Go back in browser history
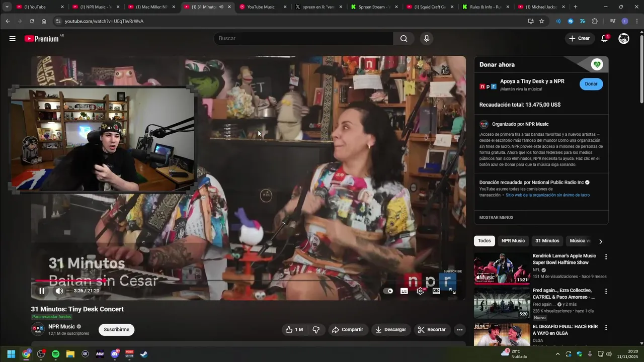The width and height of the screenshot is (644, 362). click(x=8, y=21)
